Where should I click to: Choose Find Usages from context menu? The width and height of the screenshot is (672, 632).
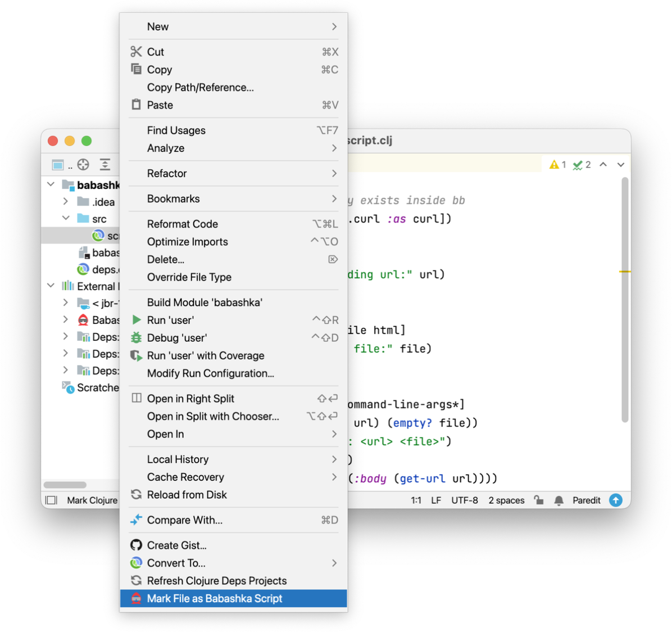point(234,130)
